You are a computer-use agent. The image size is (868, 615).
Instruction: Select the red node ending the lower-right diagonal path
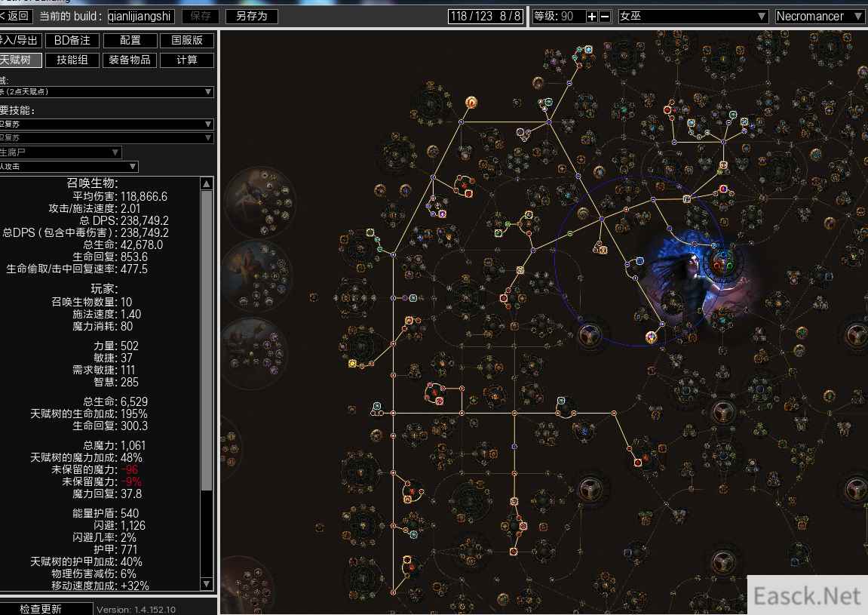pyautogui.click(x=638, y=462)
